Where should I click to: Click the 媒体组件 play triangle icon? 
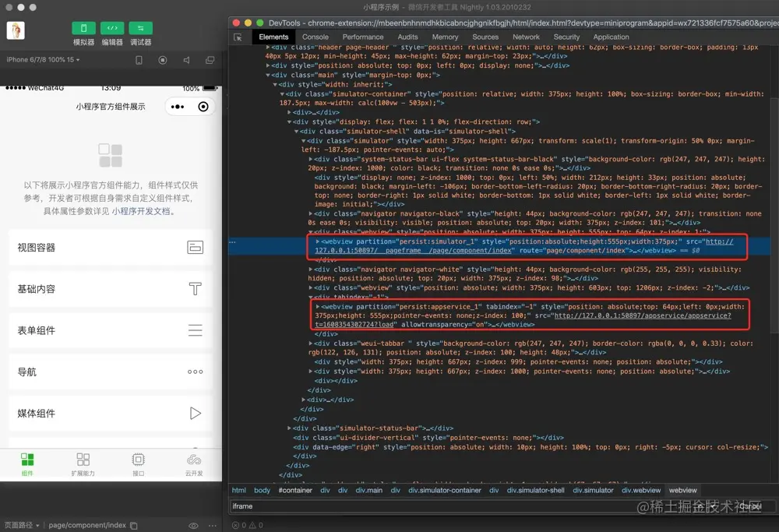[x=196, y=414]
